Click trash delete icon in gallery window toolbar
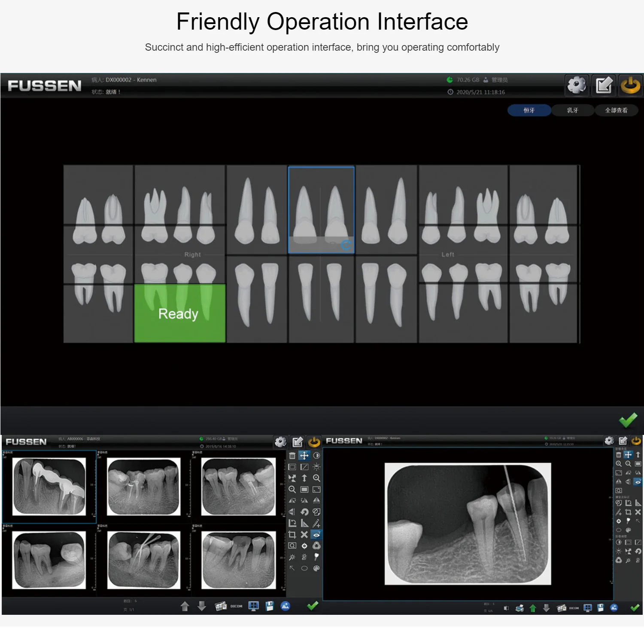 (292, 456)
